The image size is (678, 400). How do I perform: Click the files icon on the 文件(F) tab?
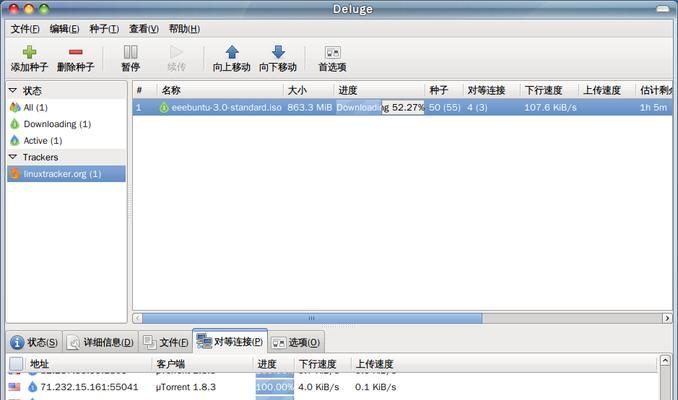[150, 342]
